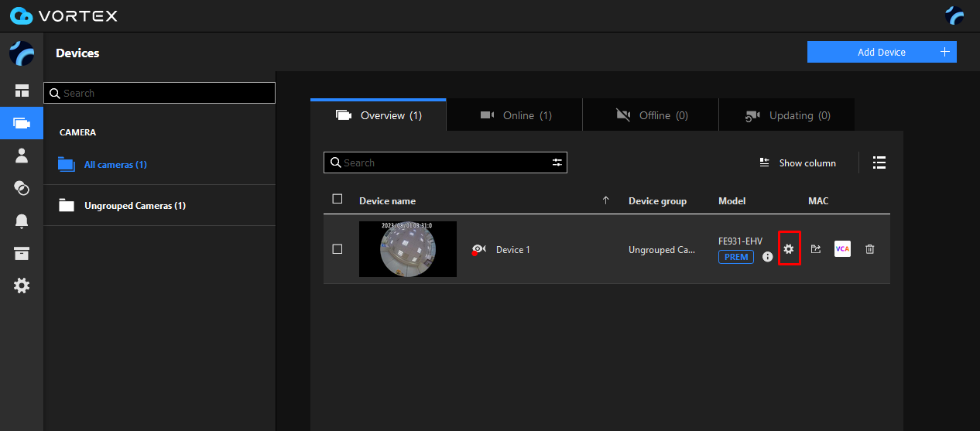Open the device settings gear for Device 1
This screenshot has width=980, height=431.
(x=789, y=249)
